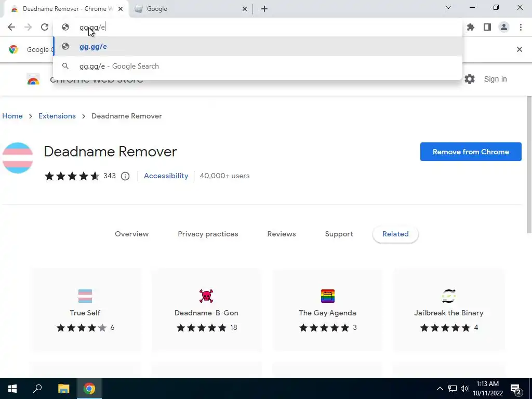Viewport: 532px width, 399px height.
Task: Click the Deadname Remover trans flag icon
Action: (x=18, y=158)
